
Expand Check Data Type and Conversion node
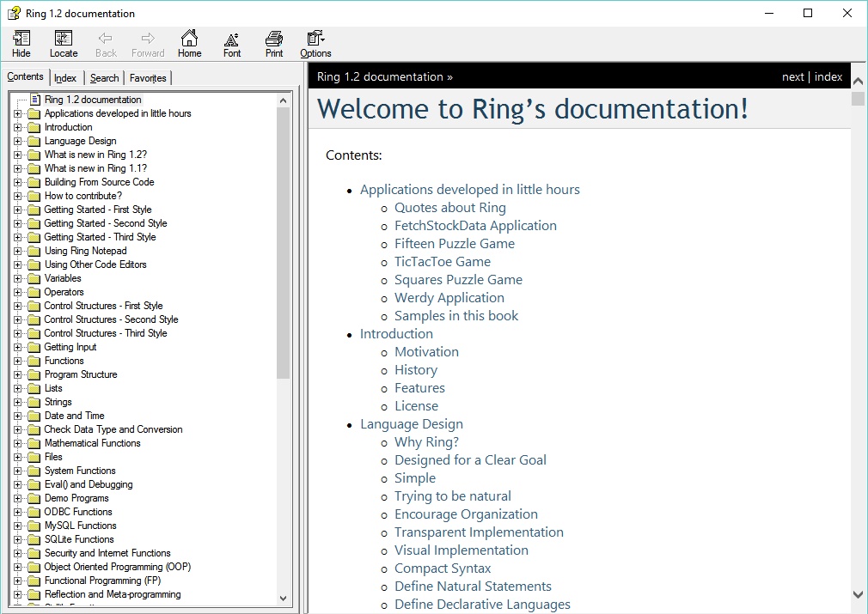pos(18,429)
